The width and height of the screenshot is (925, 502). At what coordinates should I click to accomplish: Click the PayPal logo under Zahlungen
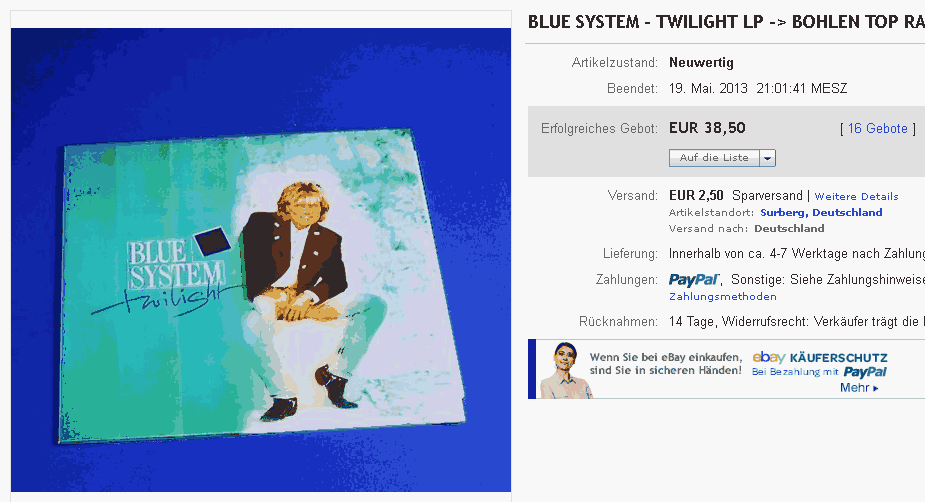[x=694, y=280]
